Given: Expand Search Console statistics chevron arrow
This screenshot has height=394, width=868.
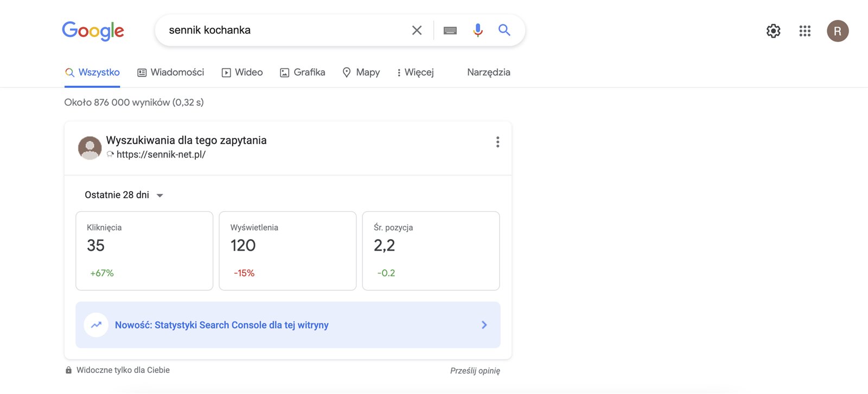Looking at the screenshot, I should [x=484, y=325].
